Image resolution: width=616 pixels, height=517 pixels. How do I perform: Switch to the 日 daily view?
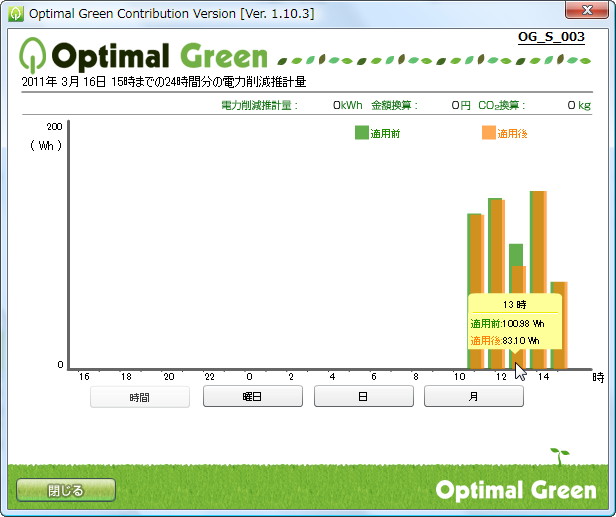pos(364,396)
